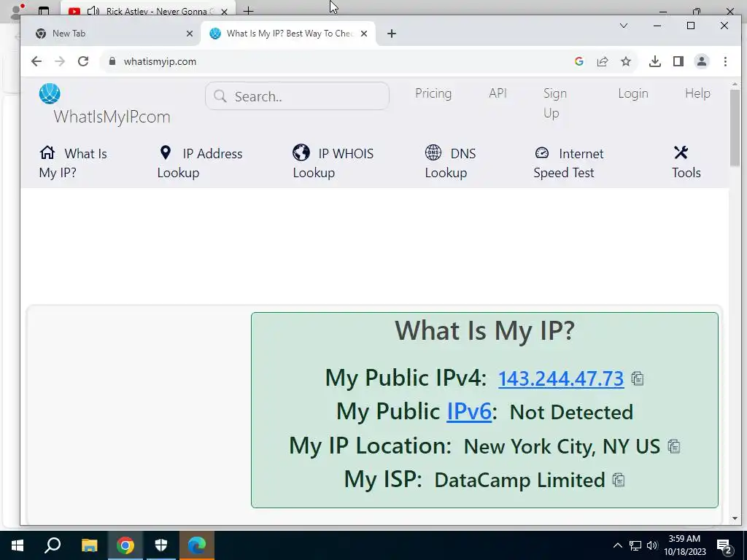The image size is (747, 560).
Task: Copy the IPv4 address with copy icon
Action: coord(638,378)
